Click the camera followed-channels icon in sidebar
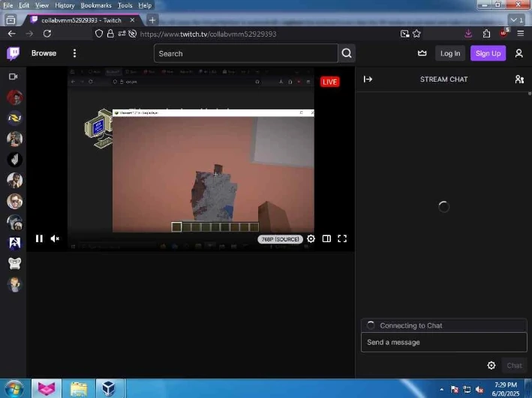 pos(14,76)
